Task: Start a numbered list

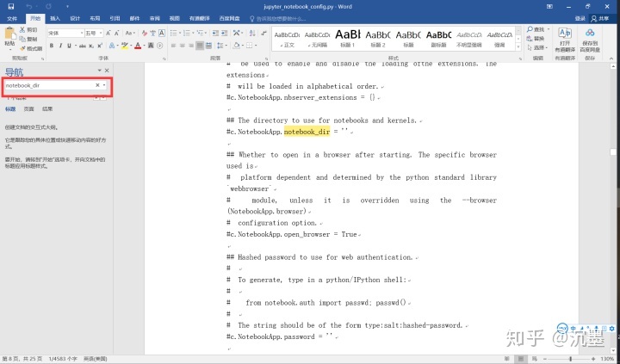Action: click(187, 34)
